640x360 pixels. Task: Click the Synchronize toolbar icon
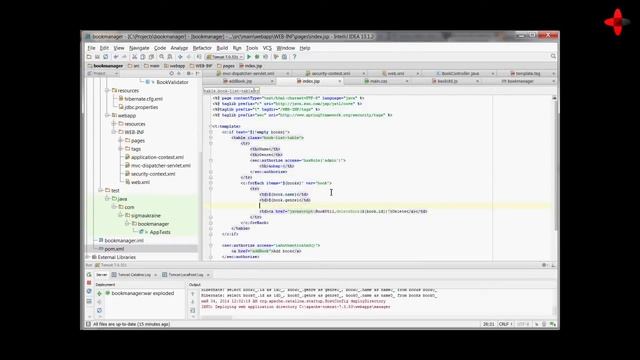tap(106, 57)
